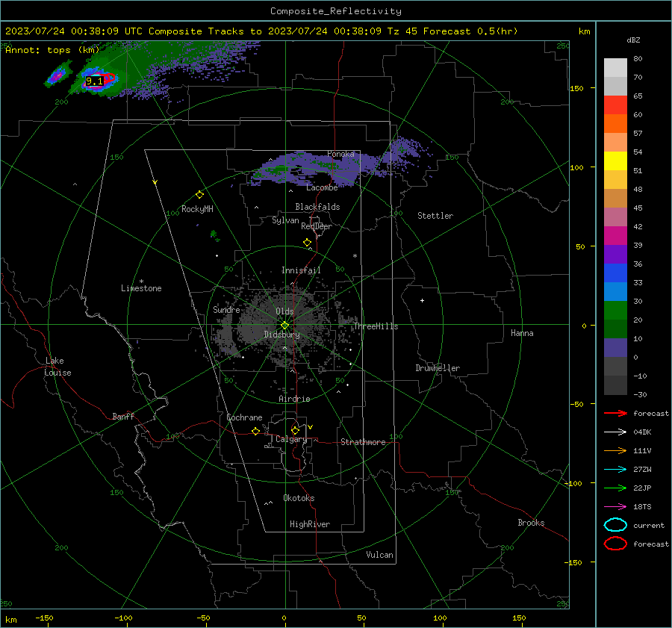
Task: Click the 'Lake Louise' label
Action: (57, 367)
